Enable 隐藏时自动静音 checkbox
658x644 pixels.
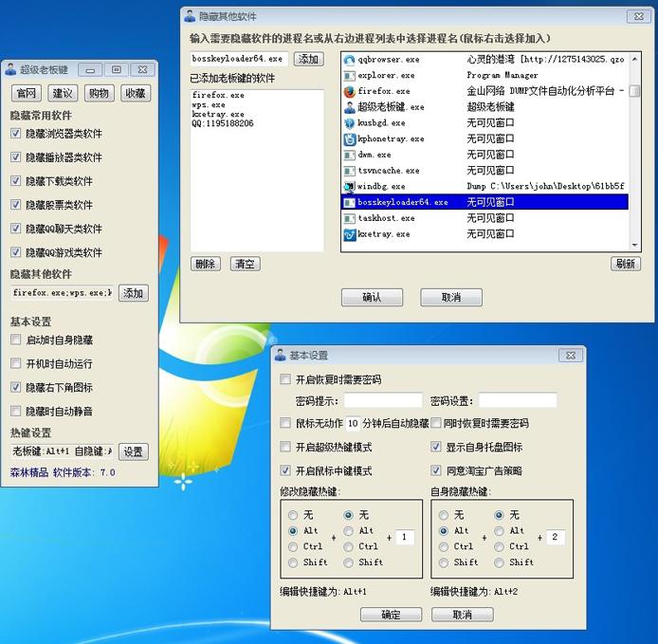[15, 411]
